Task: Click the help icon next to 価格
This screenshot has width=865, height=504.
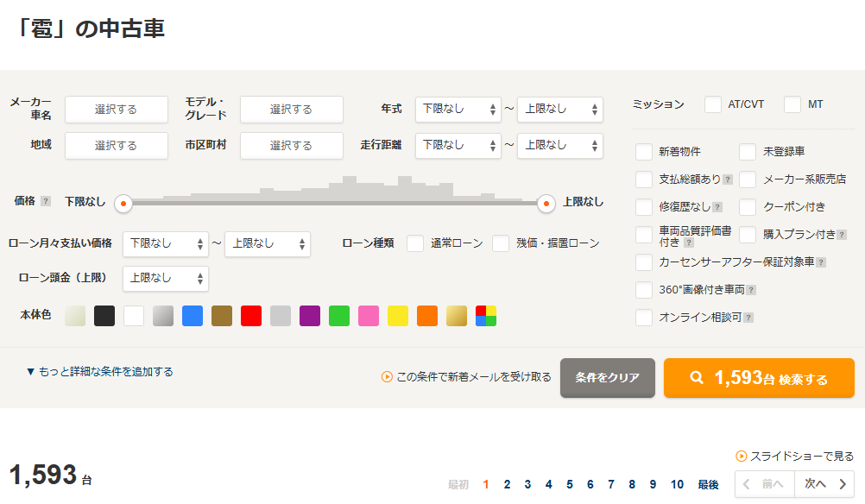Action: 46,201
